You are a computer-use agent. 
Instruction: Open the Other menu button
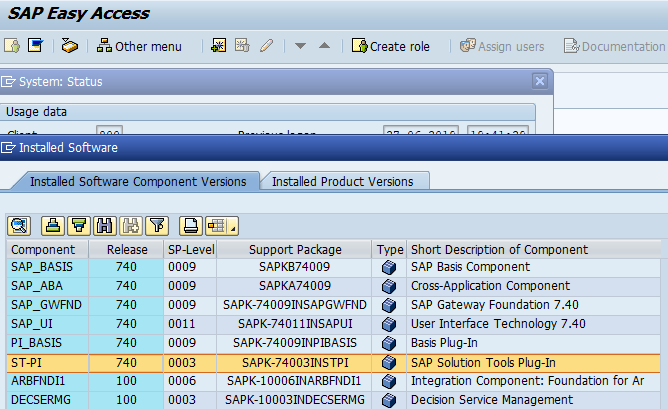point(139,46)
